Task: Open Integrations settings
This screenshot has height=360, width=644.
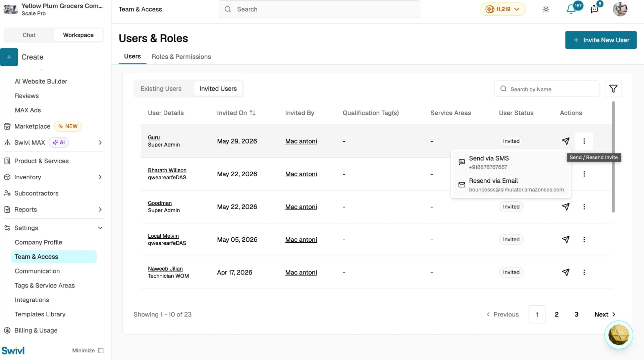Action: point(32,300)
